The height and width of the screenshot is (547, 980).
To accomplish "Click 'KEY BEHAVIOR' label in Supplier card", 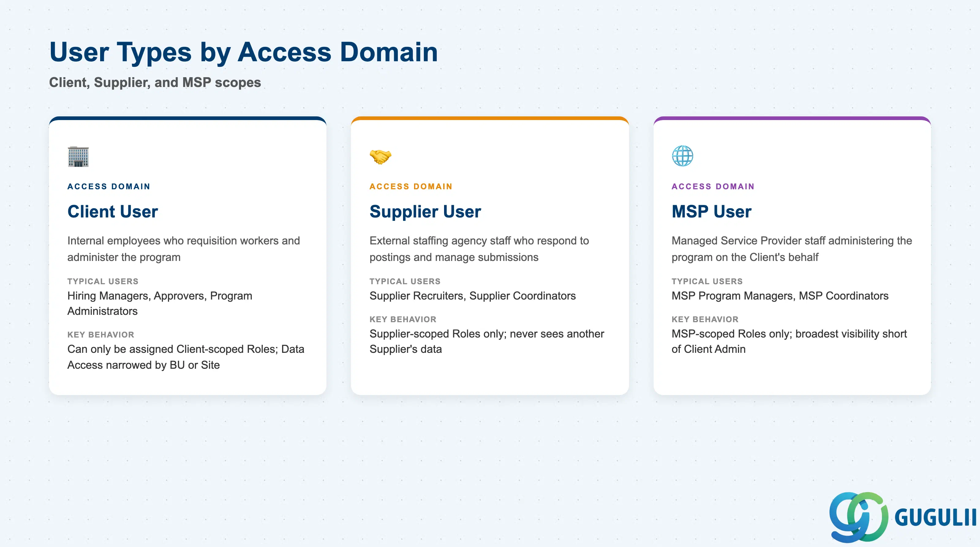I will [403, 319].
